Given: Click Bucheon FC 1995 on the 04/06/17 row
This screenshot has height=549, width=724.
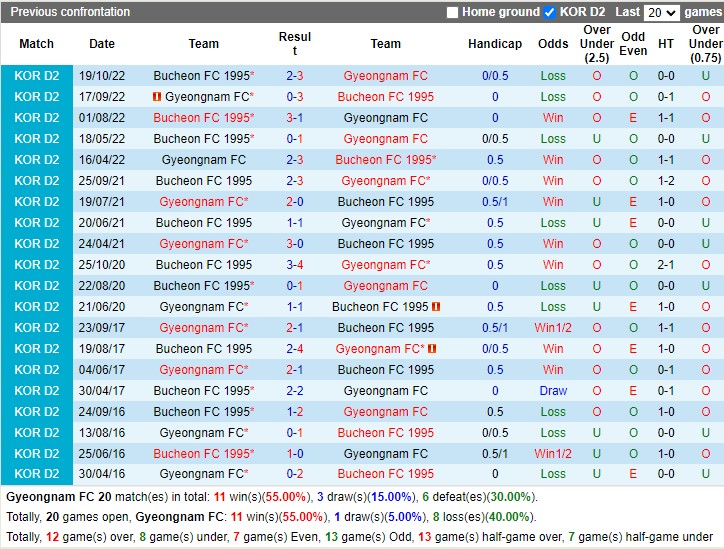Looking at the screenshot, I should pos(386,370).
